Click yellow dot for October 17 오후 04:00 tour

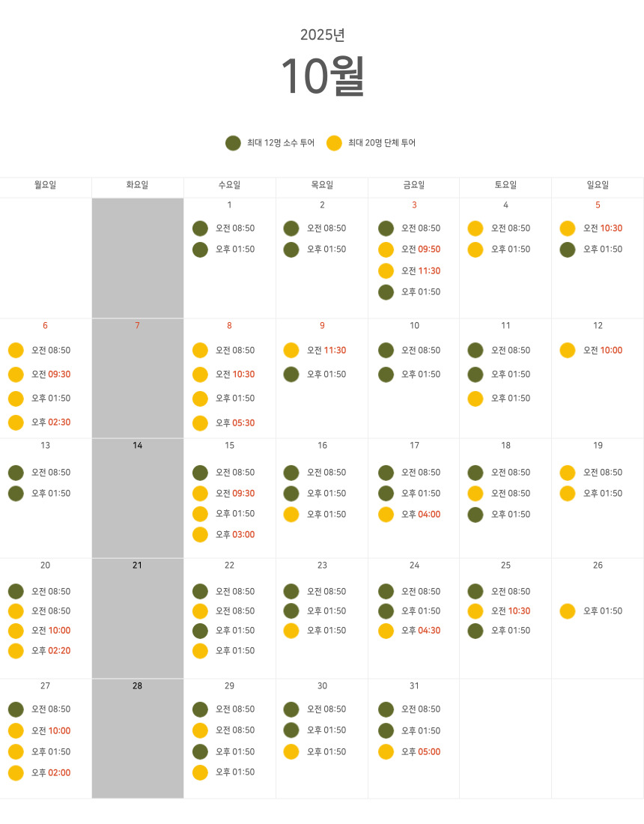386,515
